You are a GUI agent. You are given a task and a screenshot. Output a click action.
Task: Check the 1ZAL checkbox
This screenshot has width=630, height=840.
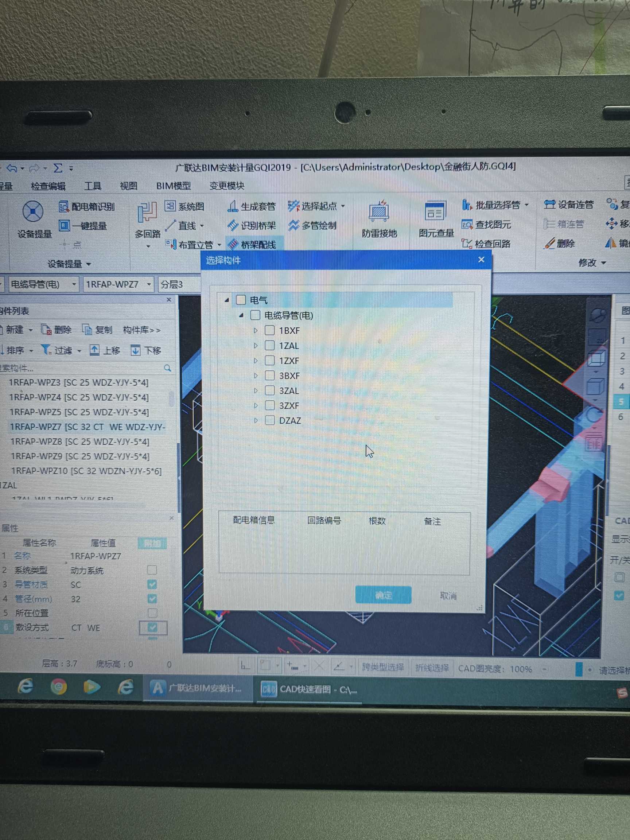[x=270, y=345]
